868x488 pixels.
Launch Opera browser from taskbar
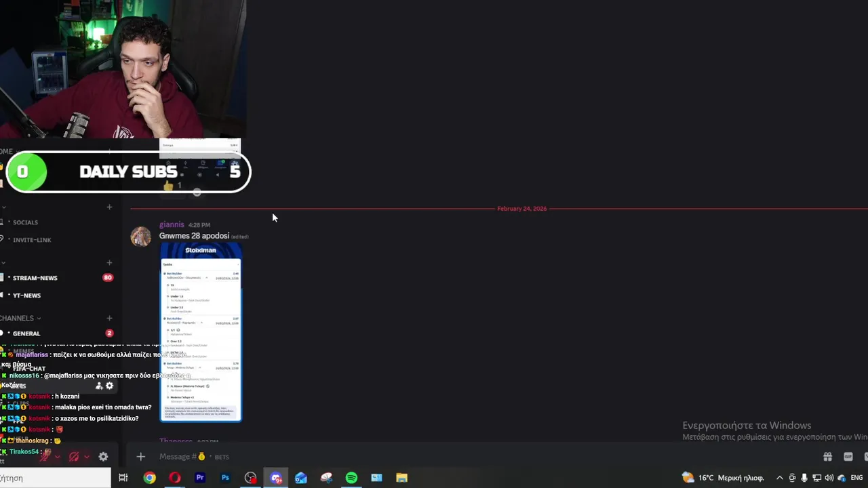pos(175,478)
